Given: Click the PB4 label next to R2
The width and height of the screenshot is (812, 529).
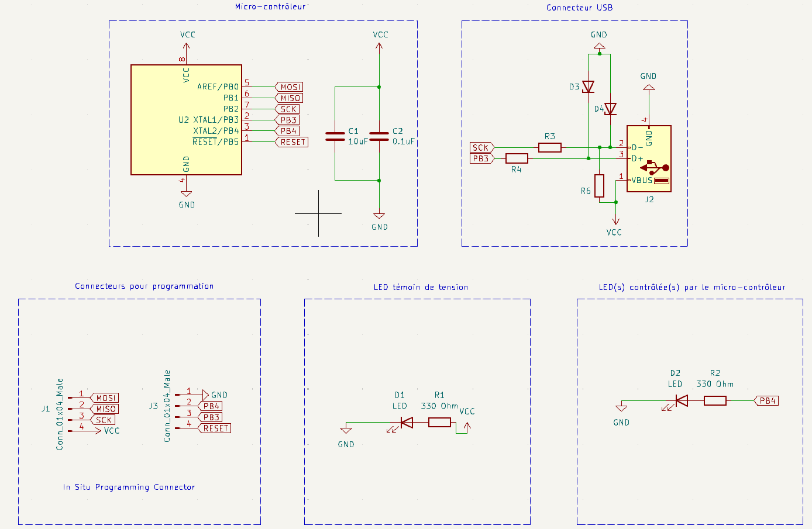Looking at the screenshot, I should tap(767, 401).
